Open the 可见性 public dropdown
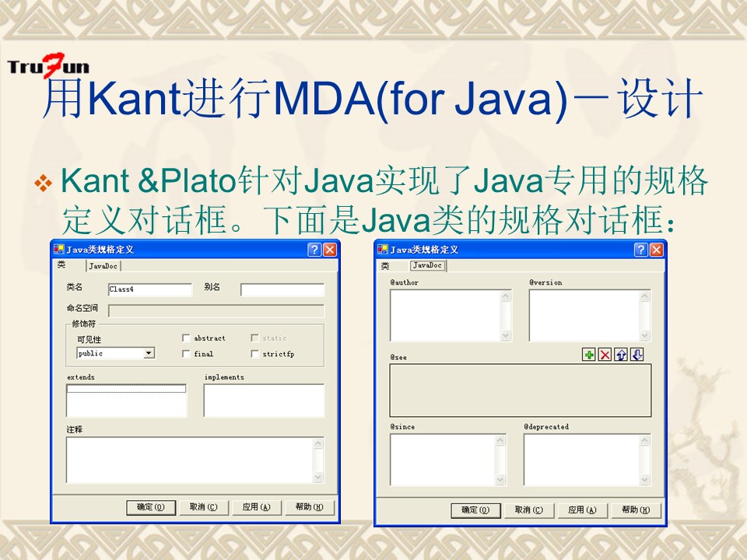 click(x=149, y=353)
